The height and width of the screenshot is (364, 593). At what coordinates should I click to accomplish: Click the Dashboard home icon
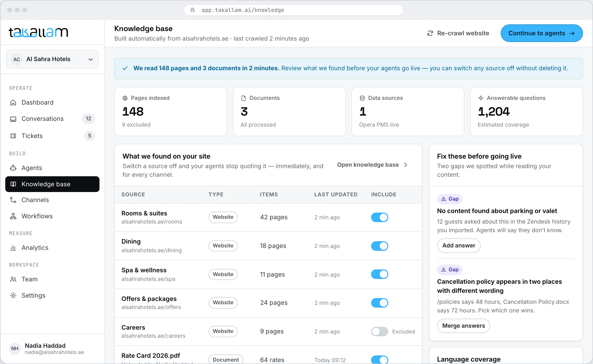(x=13, y=102)
